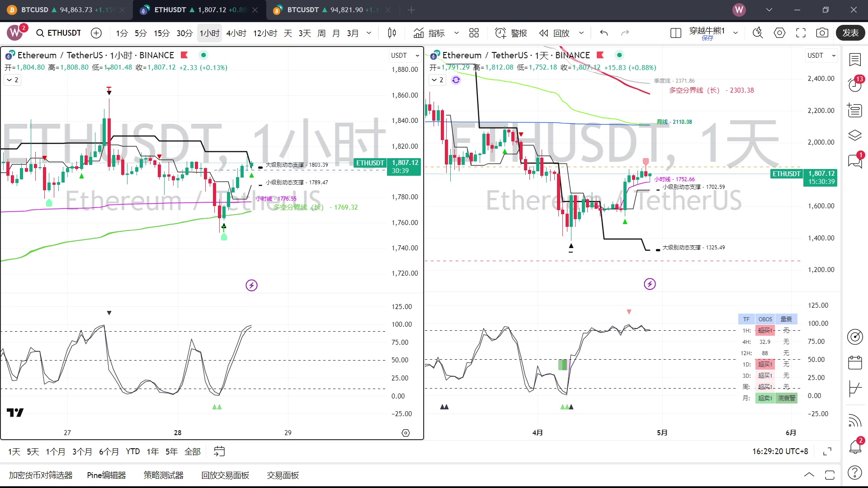Expand the indicators favorites dropdown arrow
The image size is (868, 488).
[x=456, y=33]
